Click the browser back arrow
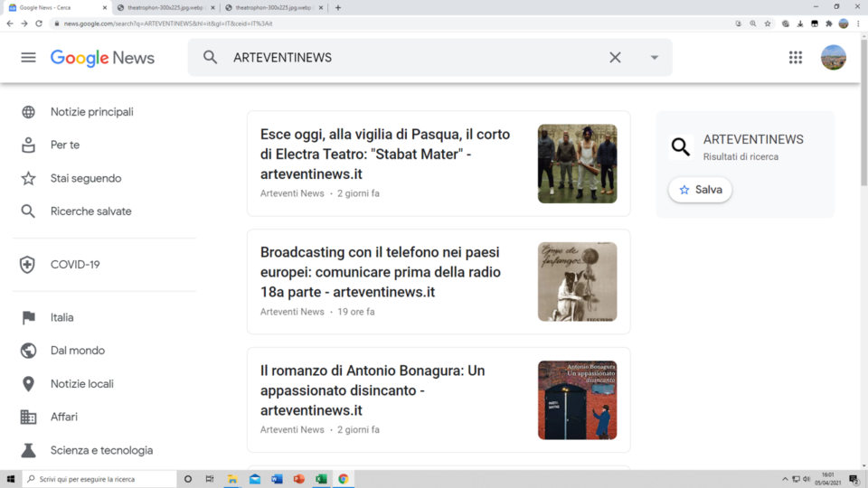 tap(10, 23)
